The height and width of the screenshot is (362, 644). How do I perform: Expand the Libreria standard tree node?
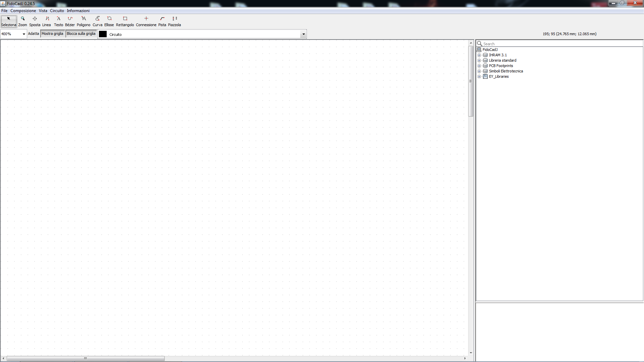click(x=479, y=61)
